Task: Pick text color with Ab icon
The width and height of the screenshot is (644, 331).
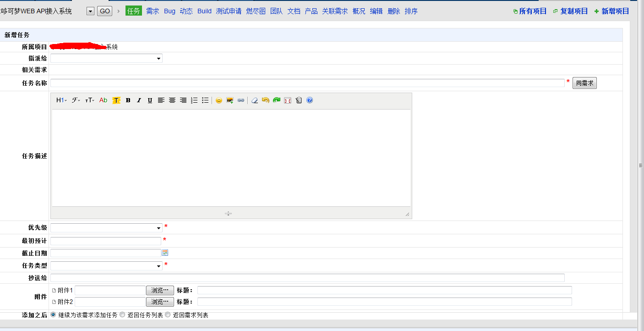Action: pos(104,100)
